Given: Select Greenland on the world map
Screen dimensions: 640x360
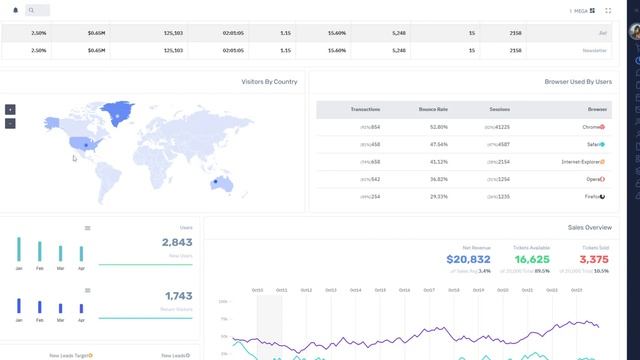Looking at the screenshot, I should pyautogui.click(x=118, y=113).
